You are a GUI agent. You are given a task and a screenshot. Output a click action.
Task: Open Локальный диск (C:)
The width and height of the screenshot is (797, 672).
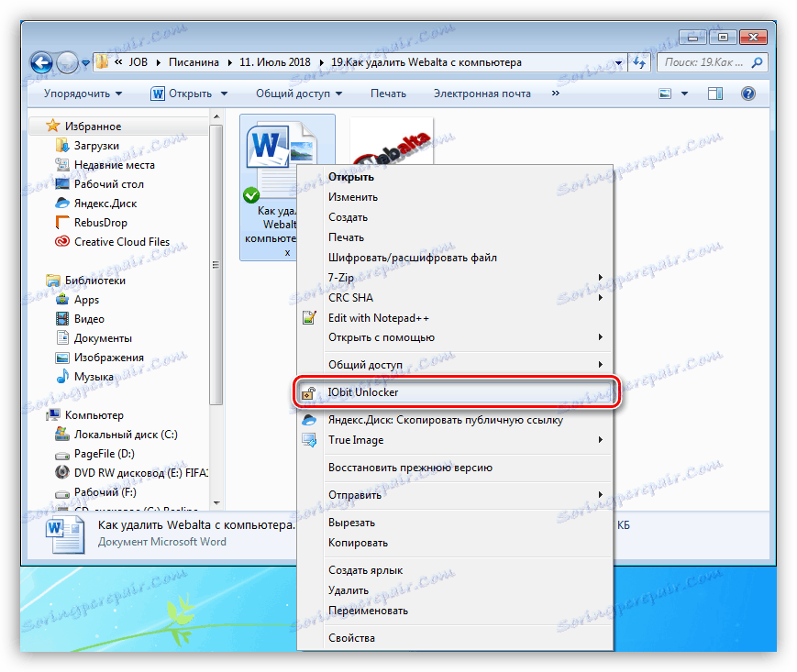tap(126, 435)
